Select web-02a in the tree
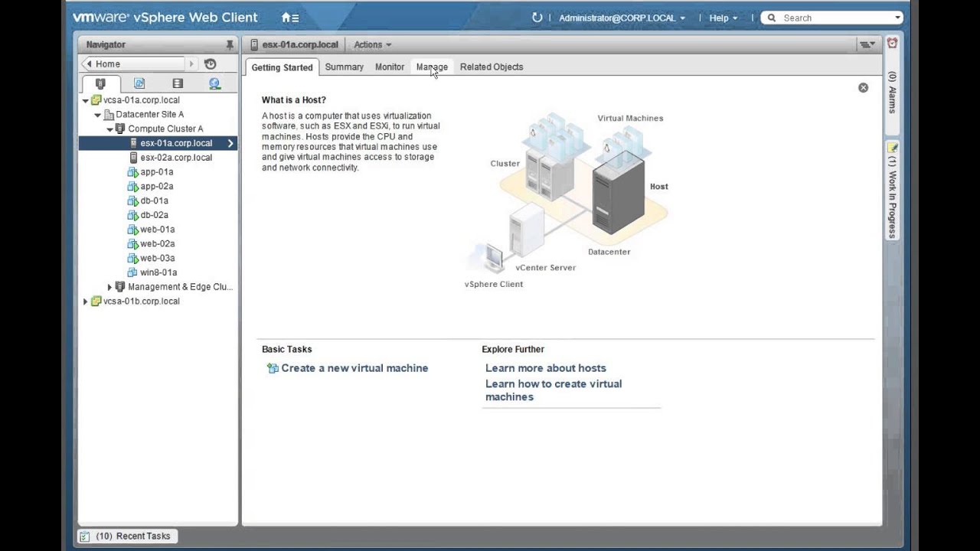This screenshot has height=551, width=980. tap(157, 244)
